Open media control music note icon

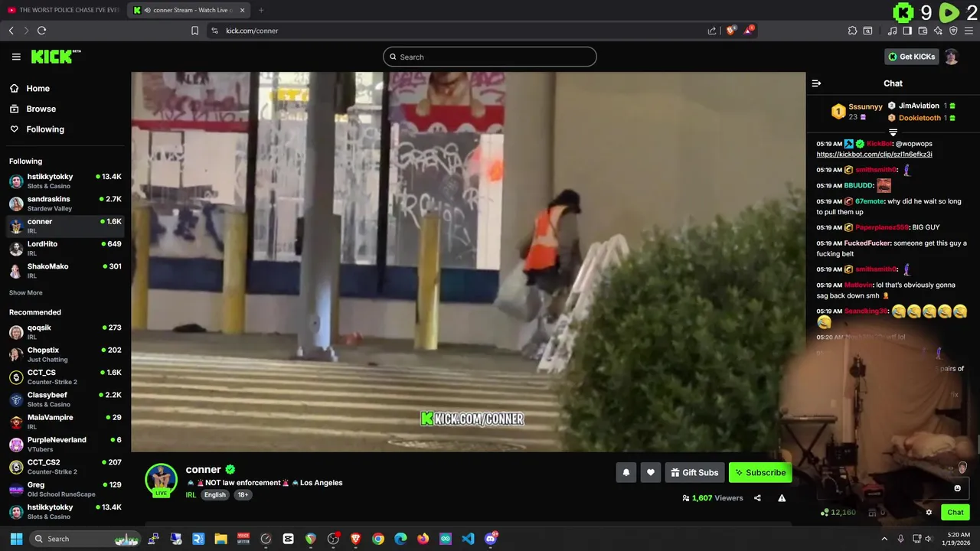tap(892, 31)
